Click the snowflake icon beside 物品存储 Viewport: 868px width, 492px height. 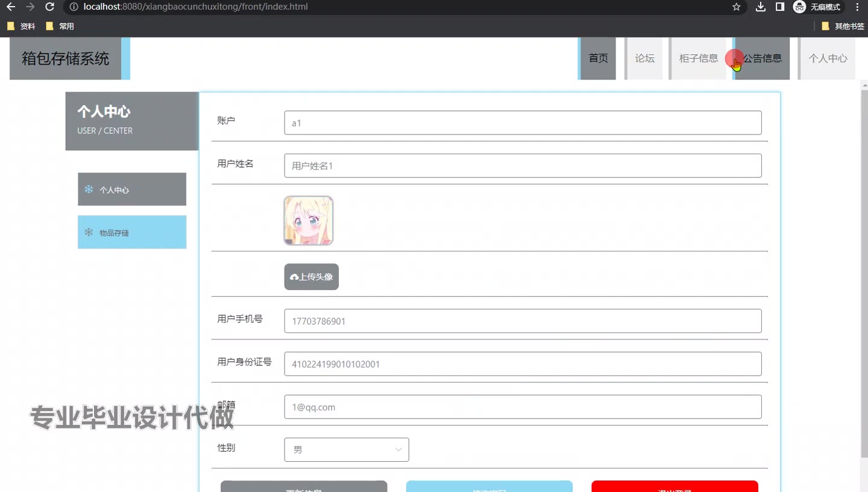point(89,232)
